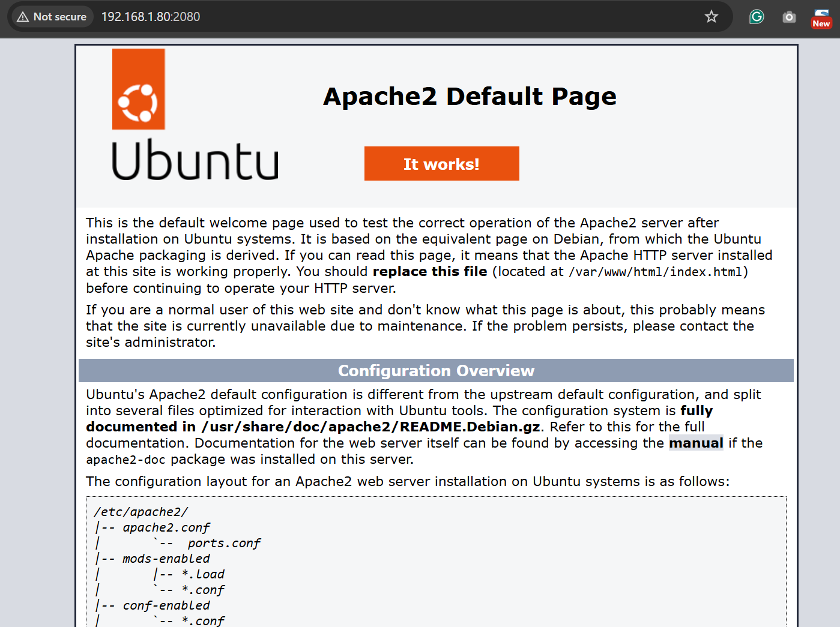
Task: Open the extension with New badge
Action: pos(821,18)
